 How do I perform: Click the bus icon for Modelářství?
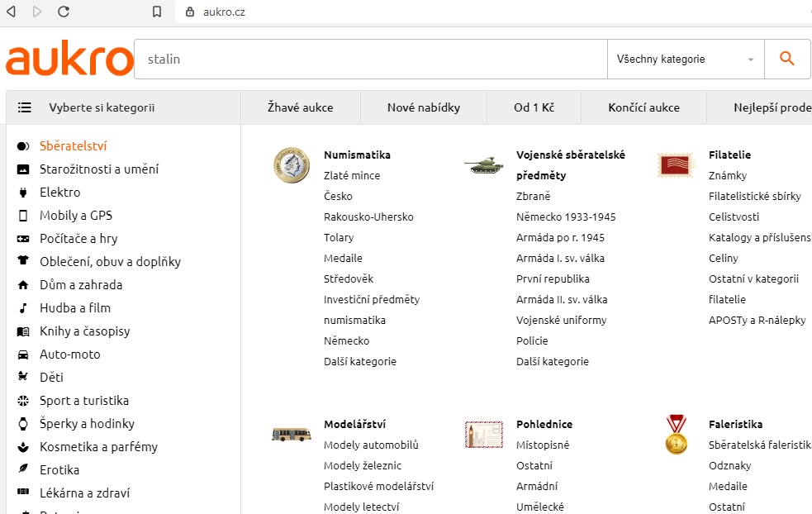tap(292, 434)
